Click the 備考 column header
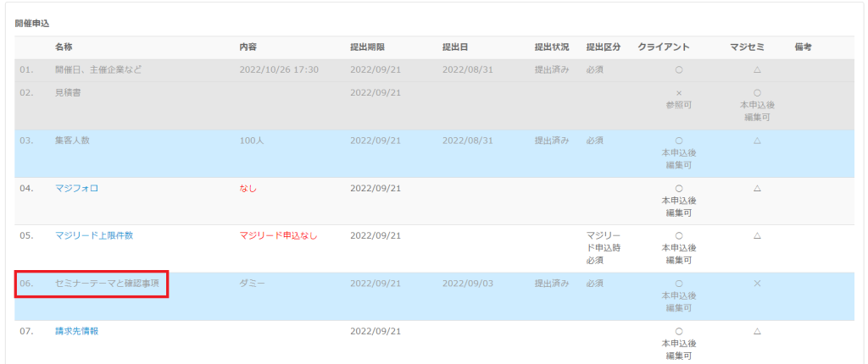The height and width of the screenshot is (364, 868). (803, 47)
